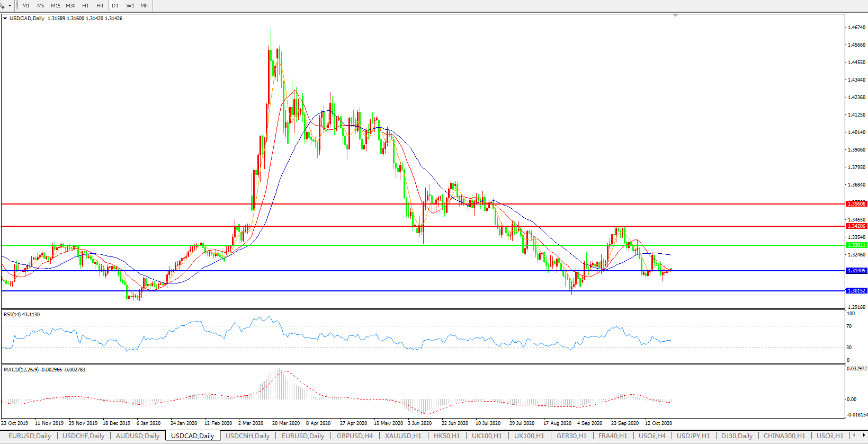Switch to the M1 timeframe
Image resolution: width=868 pixels, height=444 pixels.
(x=26, y=6)
